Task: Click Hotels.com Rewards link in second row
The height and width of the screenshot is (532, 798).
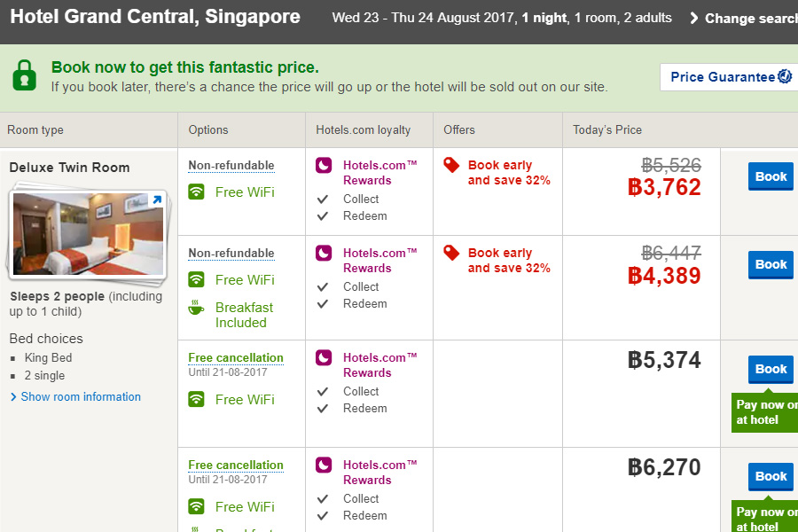Action: pos(379,260)
